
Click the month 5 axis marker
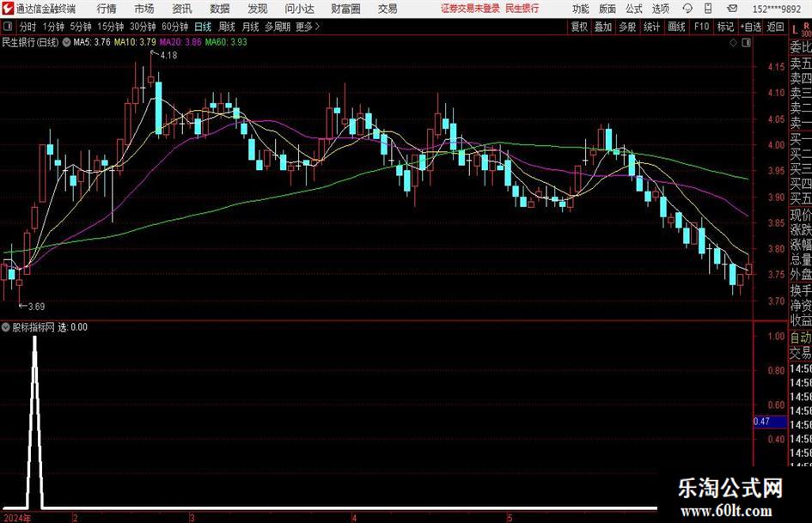[x=510, y=518]
